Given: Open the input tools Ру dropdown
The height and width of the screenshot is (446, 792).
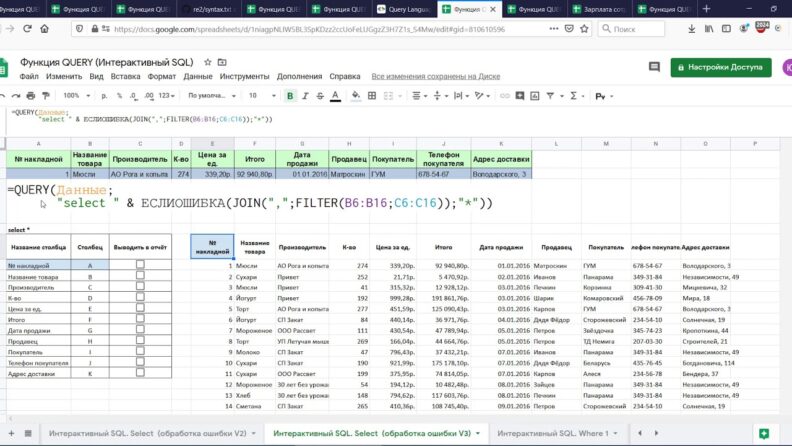Looking at the screenshot, I should coord(604,96).
